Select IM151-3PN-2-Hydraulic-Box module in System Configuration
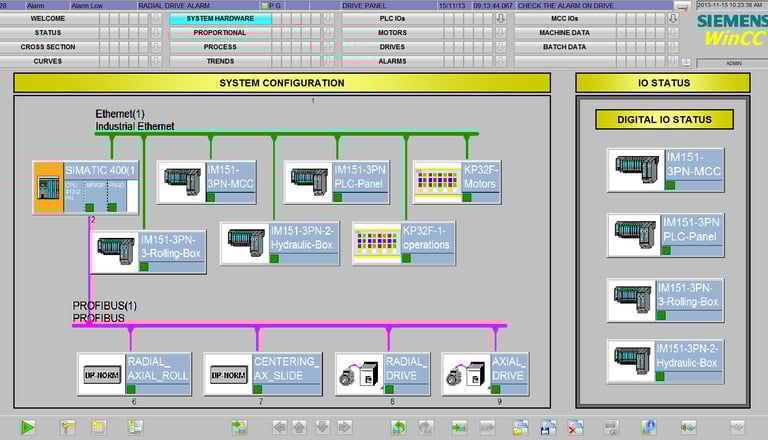 pos(280,244)
